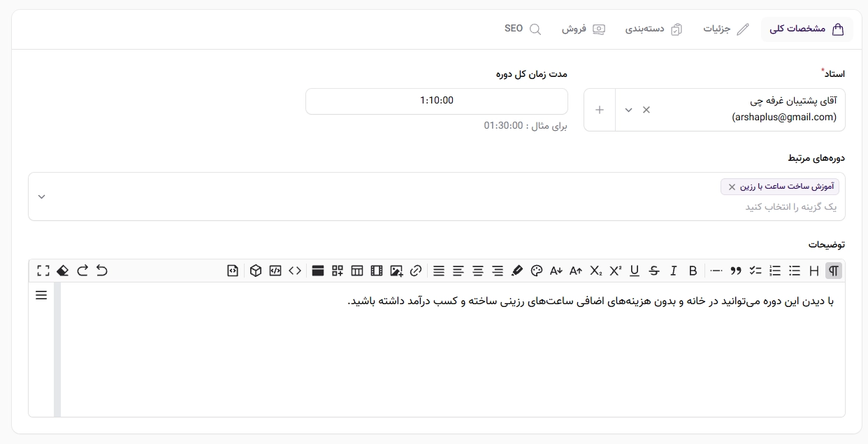
Task: Click the insert image icon in the toolbar
Action: click(x=396, y=271)
